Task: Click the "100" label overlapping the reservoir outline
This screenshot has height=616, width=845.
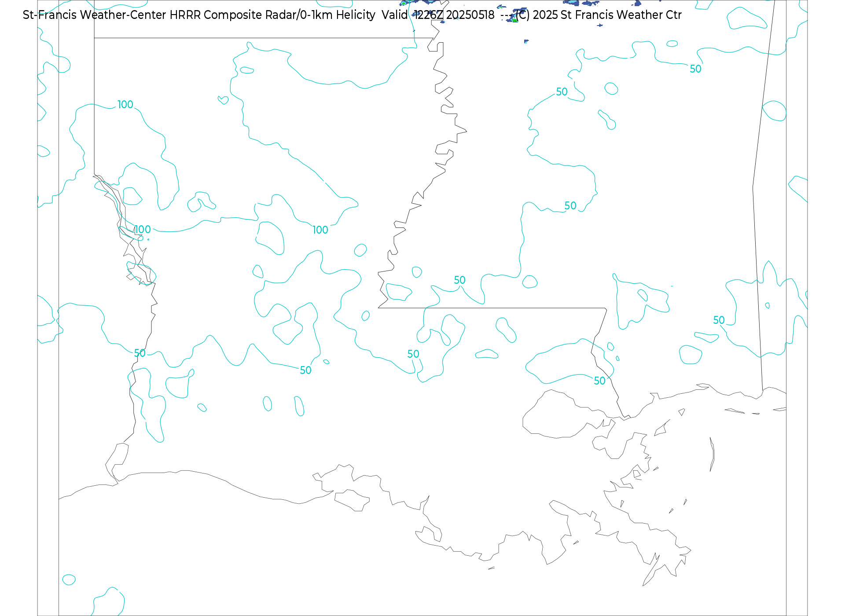Action: [143, 229]
